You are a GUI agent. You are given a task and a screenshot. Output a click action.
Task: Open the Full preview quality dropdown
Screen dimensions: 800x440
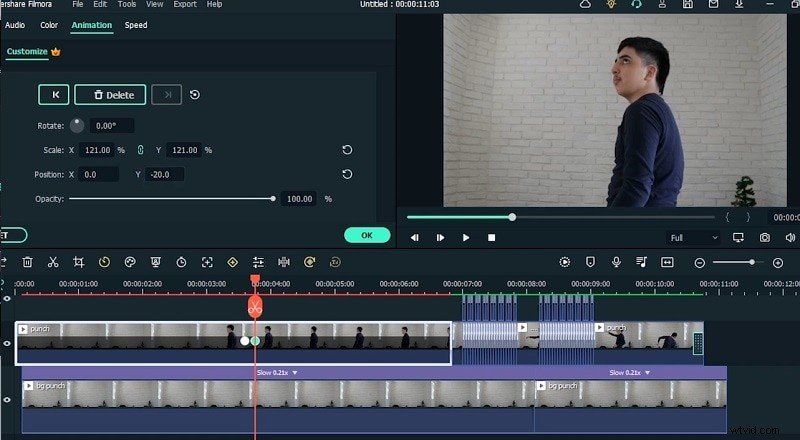[694, 238]
